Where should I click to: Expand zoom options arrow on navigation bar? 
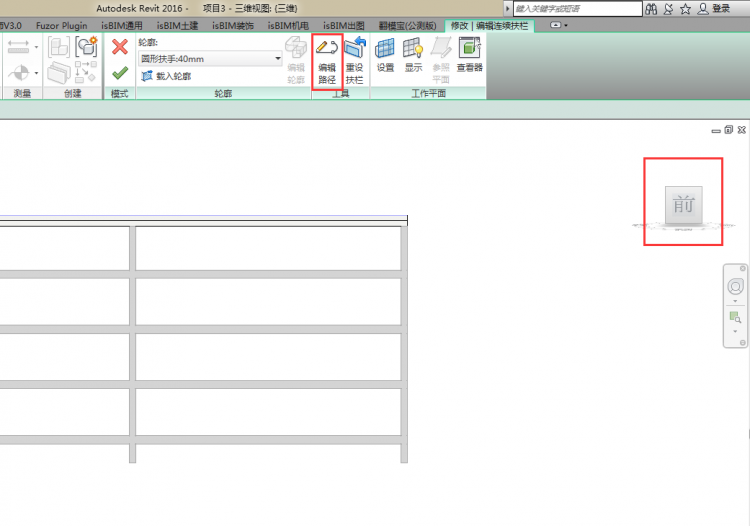[x=735, y=331]
